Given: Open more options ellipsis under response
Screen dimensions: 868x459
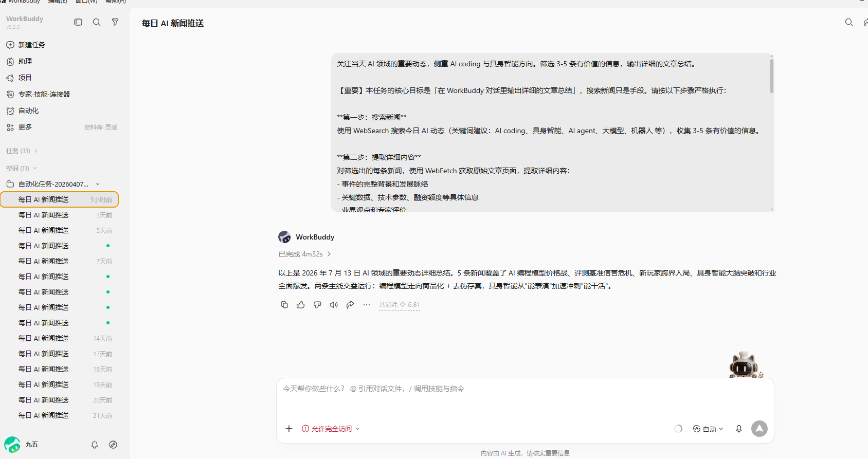Looking at the screenshot, I should tap(367, 305).
